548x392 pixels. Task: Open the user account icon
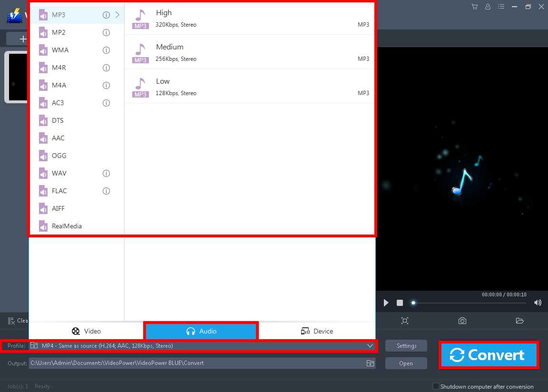pos(488,7)
